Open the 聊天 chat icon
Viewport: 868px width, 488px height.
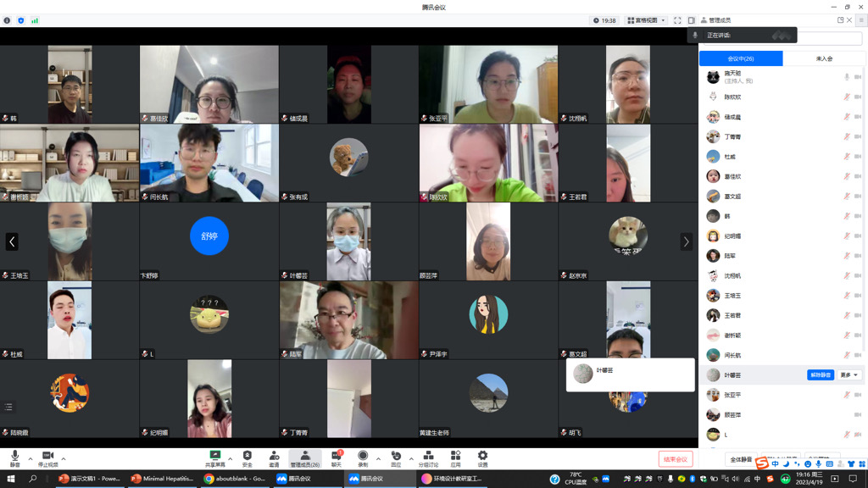click(336, 455)
